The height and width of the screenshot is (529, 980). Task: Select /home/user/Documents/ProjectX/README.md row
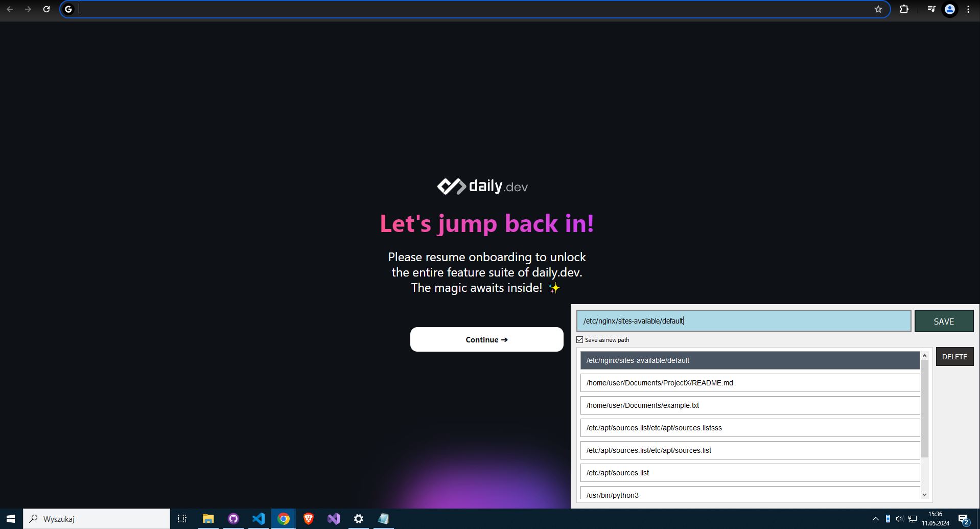750,383
